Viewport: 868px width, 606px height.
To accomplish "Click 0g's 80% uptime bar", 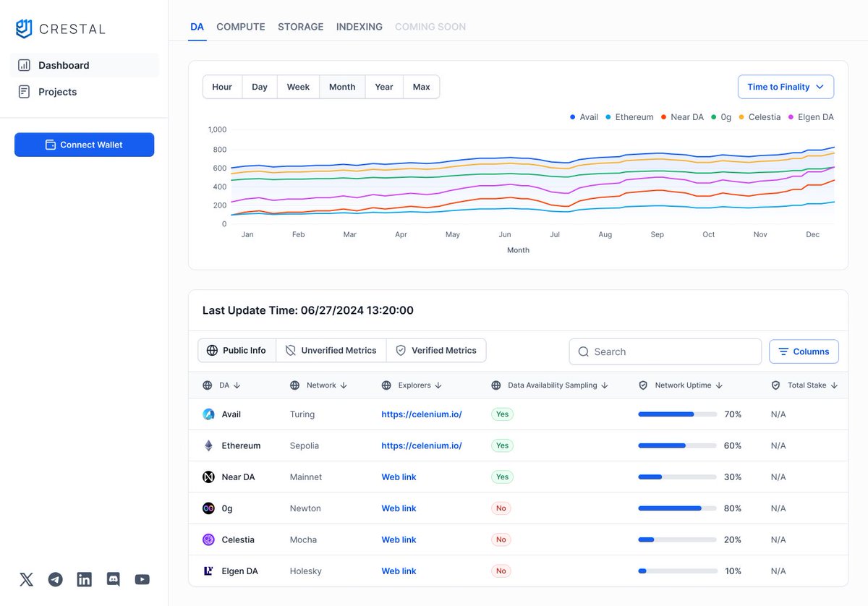I will pyautogui.click(x=677, y=508).
